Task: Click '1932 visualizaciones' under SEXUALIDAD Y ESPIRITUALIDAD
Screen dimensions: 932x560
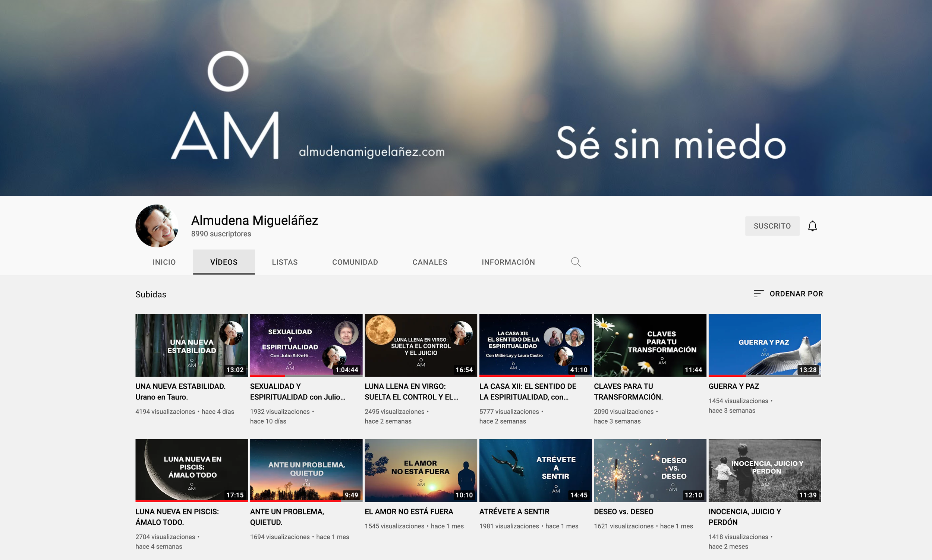Action: coord(280,412)
